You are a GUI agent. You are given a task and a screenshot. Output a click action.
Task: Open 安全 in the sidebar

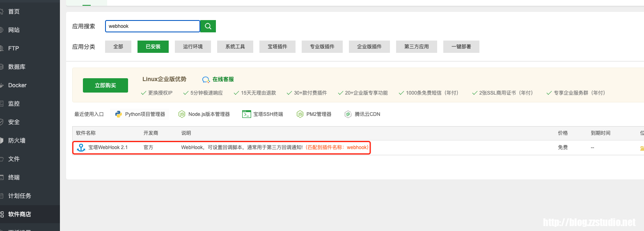(30, 122)
